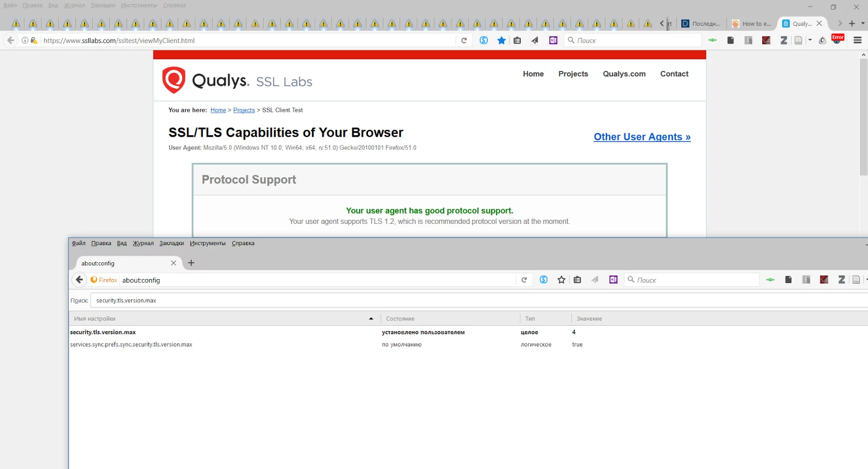
Task: Go to Home in Qualys navigation
Action: [x=533, y=74]
